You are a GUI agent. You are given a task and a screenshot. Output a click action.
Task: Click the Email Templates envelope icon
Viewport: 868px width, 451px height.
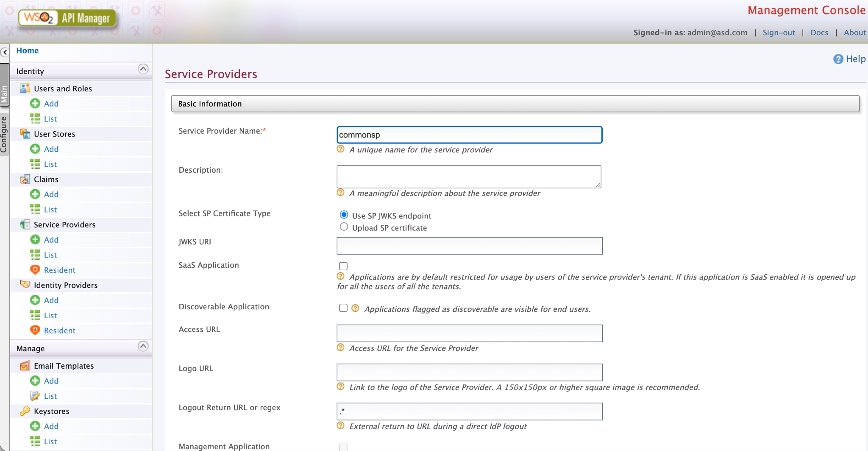pos(25,365)
